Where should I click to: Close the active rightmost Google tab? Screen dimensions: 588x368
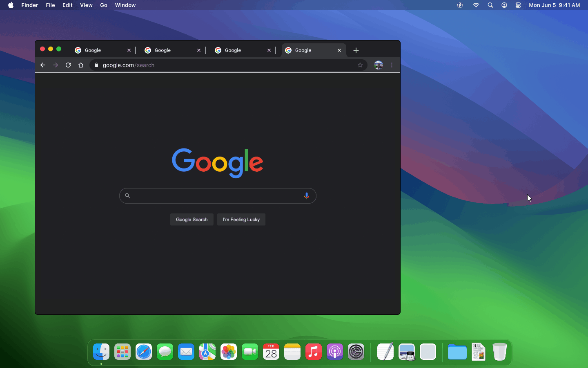[x=339, y=50]
